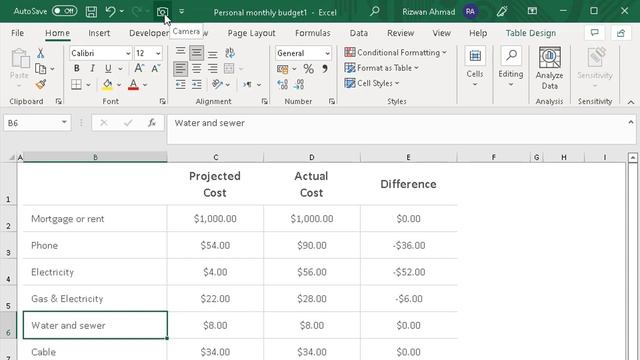Switch to the Formulas tab
This screenshot has height=360, width=640.
pyautogui.click(x=313, y=33)
